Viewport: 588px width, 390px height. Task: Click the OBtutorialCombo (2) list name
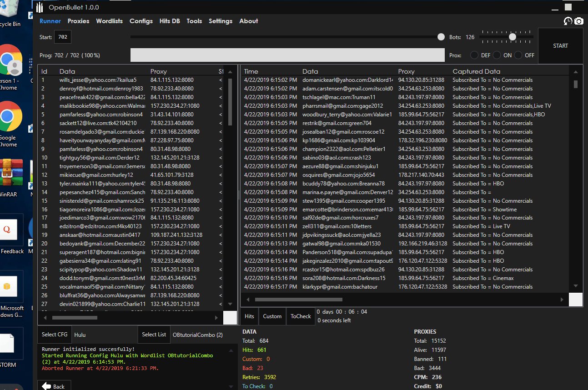[198, 335]
